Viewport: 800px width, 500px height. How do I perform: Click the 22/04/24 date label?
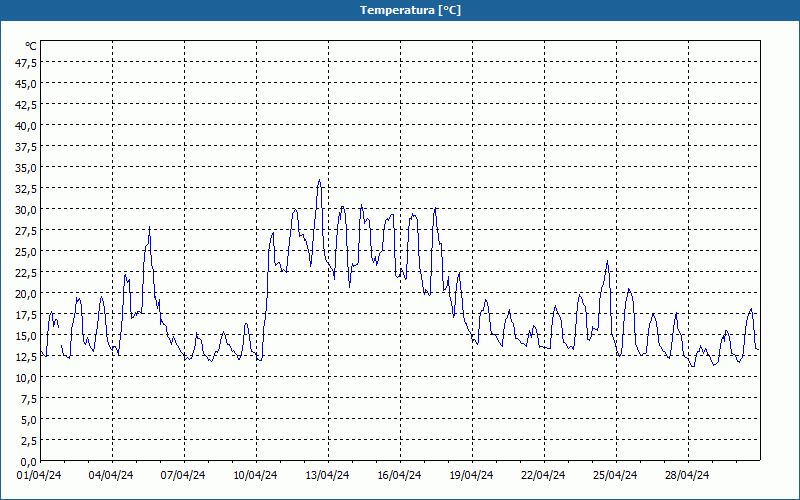543,475
